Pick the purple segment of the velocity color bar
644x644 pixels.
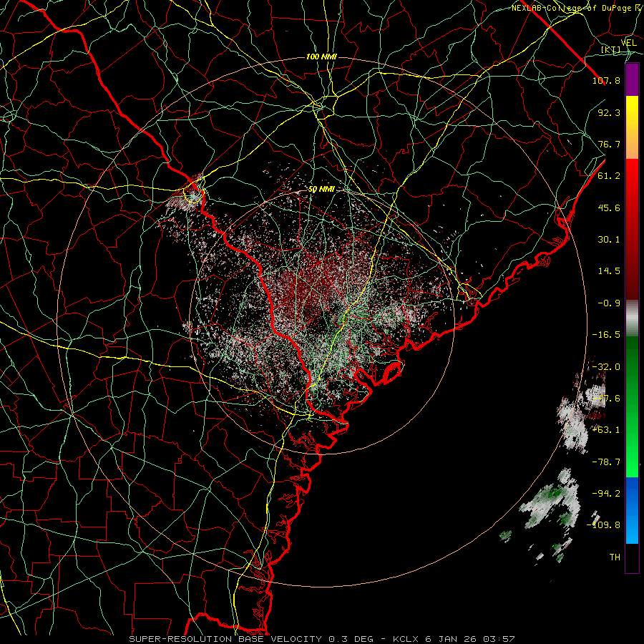pos(632,80)
